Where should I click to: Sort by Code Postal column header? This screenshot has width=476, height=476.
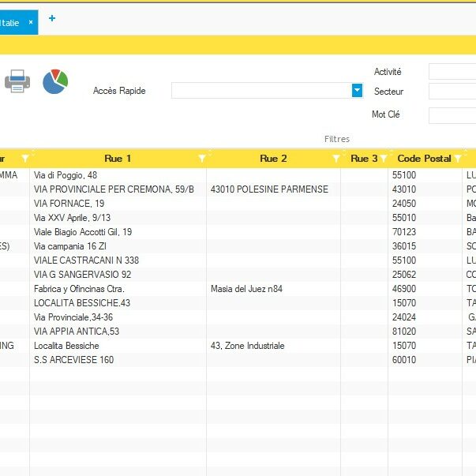point(424,159)
